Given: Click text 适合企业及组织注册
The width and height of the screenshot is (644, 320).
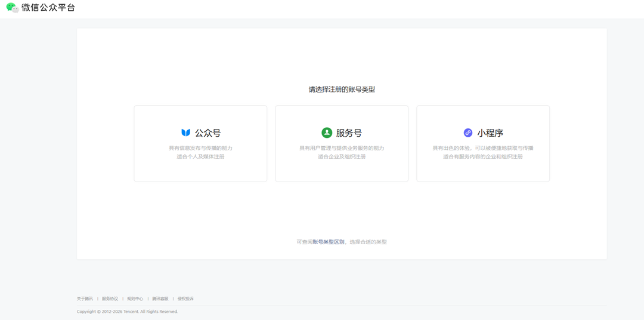Looking at the screenshot, I should pyautogui.click(x=342, y=156).
